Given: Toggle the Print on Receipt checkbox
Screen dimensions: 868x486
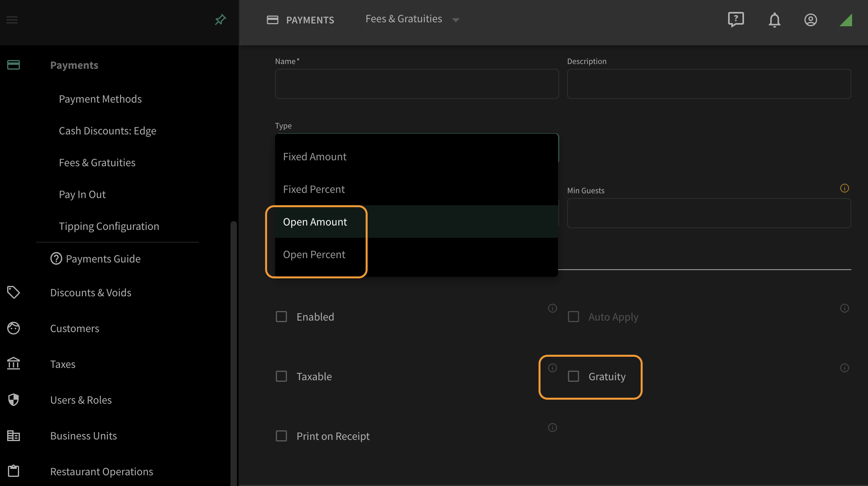Looking at the screenshot, I should pos(281,436).
